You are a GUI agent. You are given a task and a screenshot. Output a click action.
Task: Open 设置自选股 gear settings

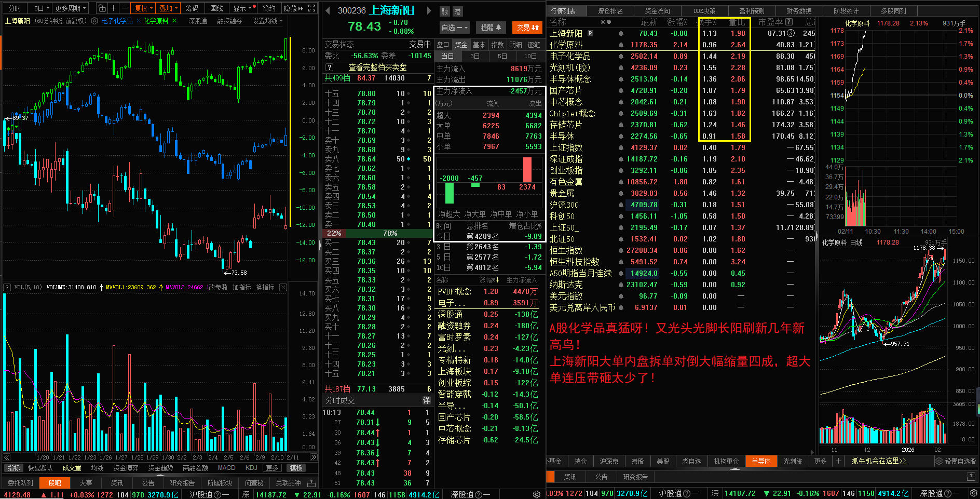click(956, 461)
